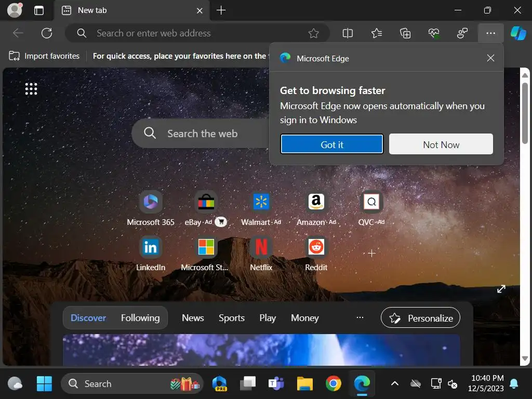
Task: Open Windows Start menu
Action: (44, 384)
